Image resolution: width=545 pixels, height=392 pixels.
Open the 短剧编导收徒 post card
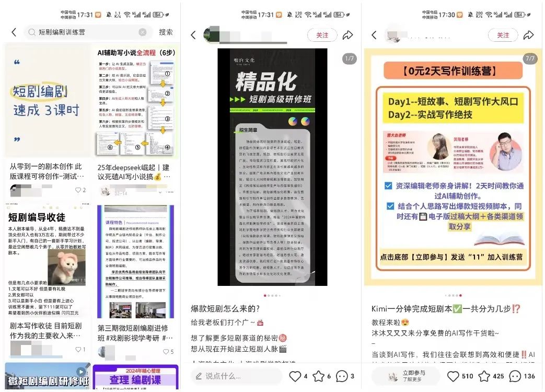(48, 261)
